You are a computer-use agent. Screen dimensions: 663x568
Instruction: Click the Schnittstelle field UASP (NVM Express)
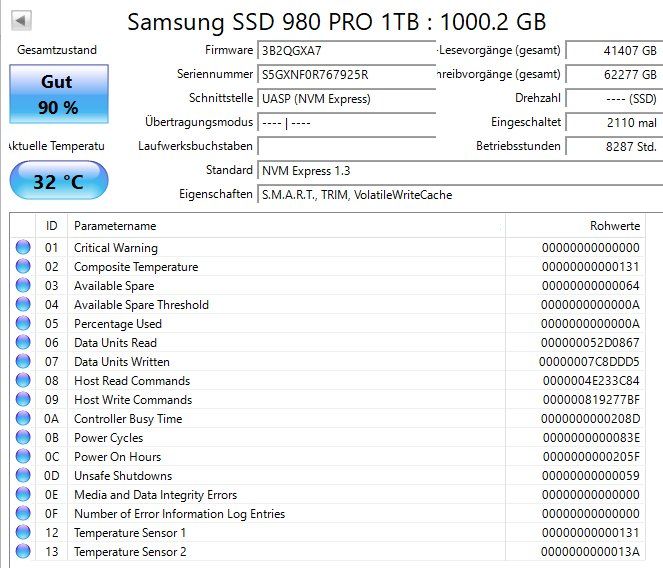(346, 99)
